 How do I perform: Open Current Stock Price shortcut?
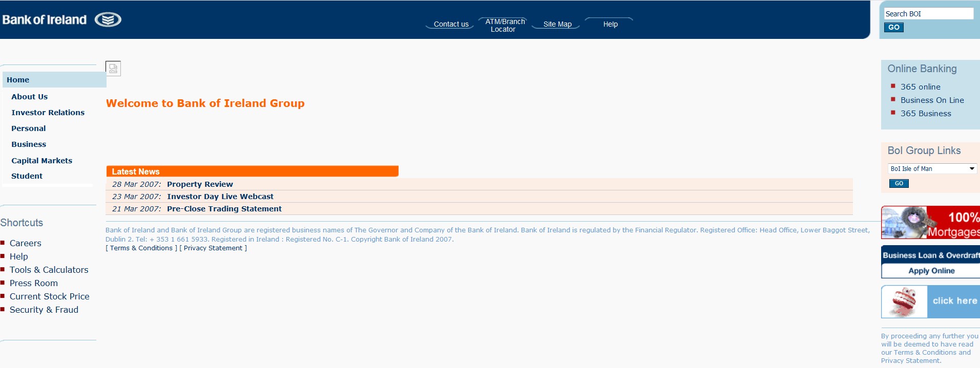[49, 296]
